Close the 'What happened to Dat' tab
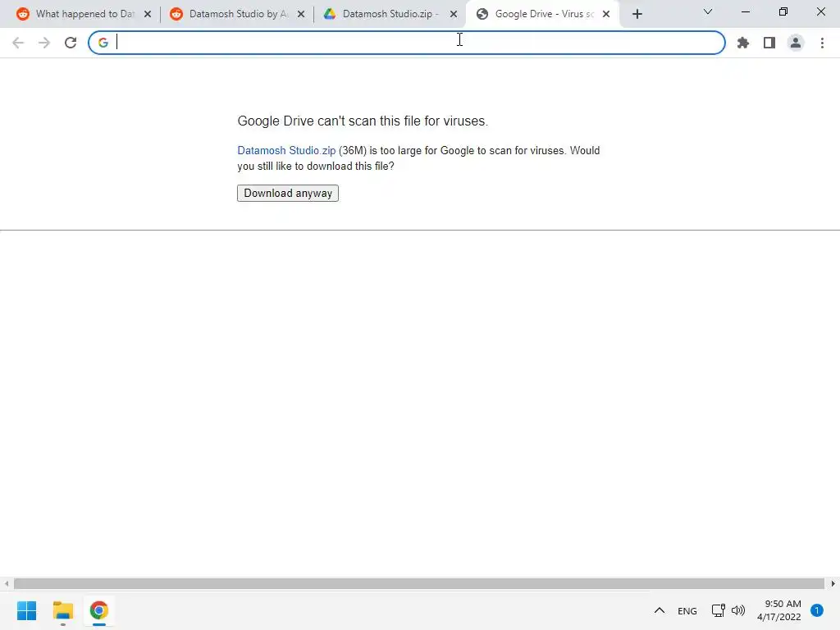840x630 pixels. point(148,14)
